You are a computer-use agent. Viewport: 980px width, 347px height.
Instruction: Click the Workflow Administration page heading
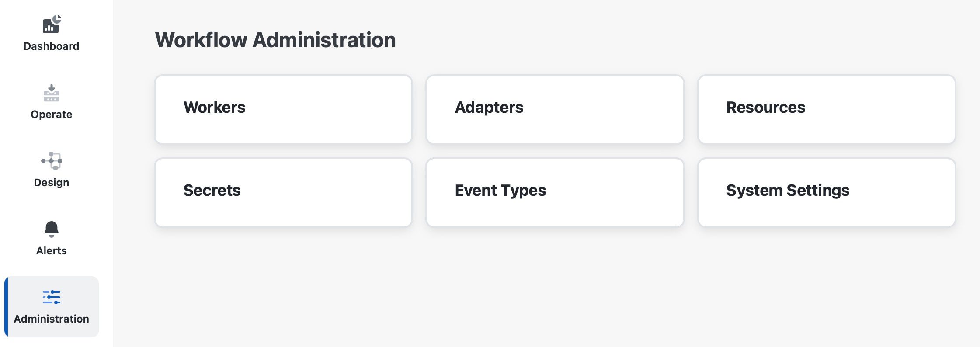275,40
